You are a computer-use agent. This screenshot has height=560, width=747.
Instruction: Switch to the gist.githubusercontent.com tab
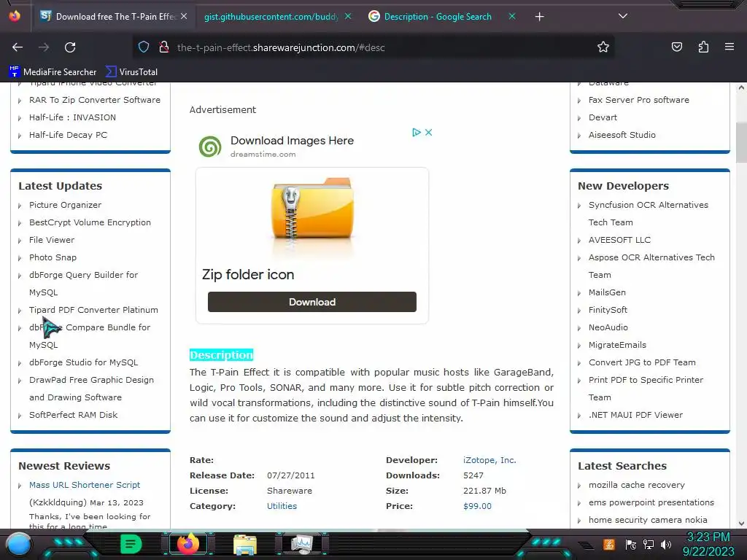tap(271, 17)
